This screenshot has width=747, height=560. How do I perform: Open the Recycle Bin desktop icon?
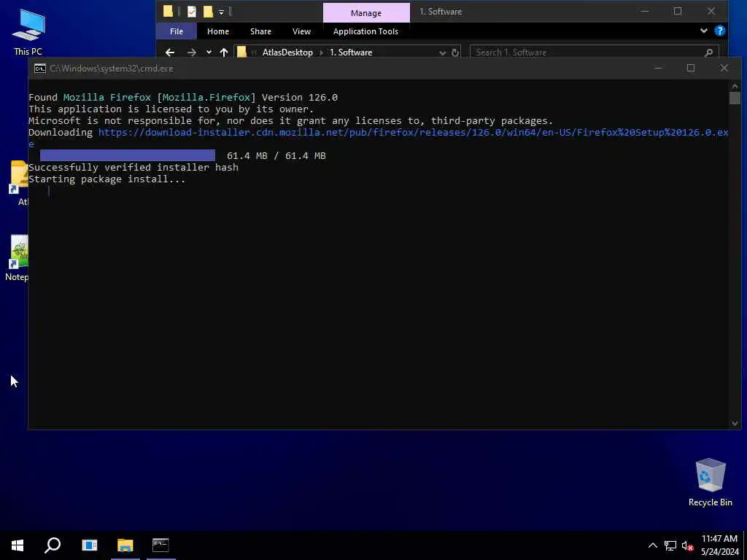pyautogui.click(x=710, y=482)
